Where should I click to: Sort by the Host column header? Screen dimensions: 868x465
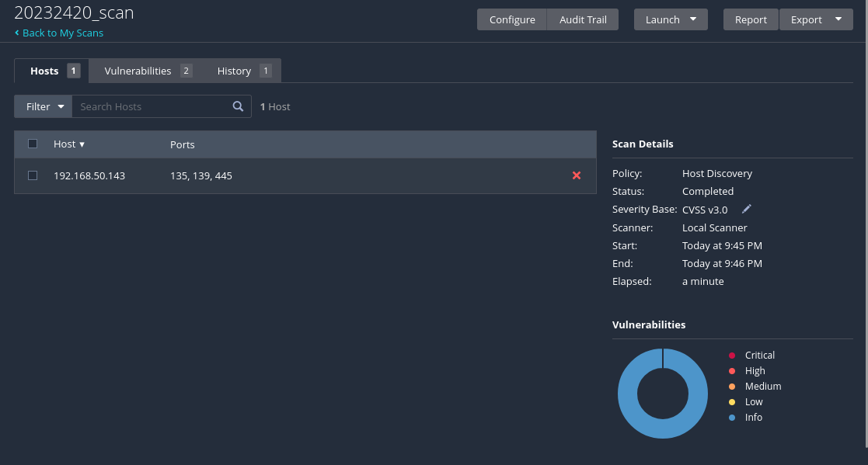coord(68,144)
